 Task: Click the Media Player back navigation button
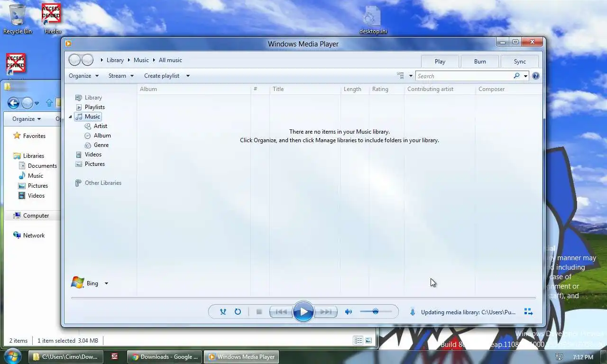[74, 60]
